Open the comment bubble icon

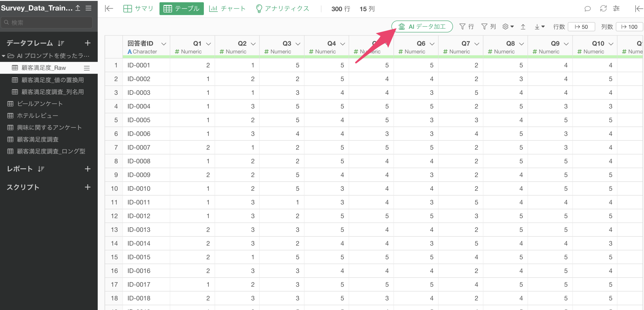587,9
